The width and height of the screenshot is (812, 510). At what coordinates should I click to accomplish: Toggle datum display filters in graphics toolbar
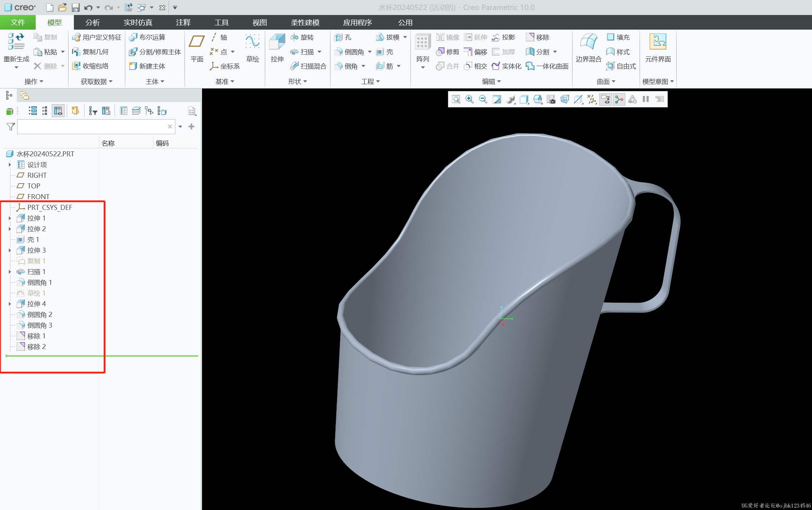coord(591,99)
